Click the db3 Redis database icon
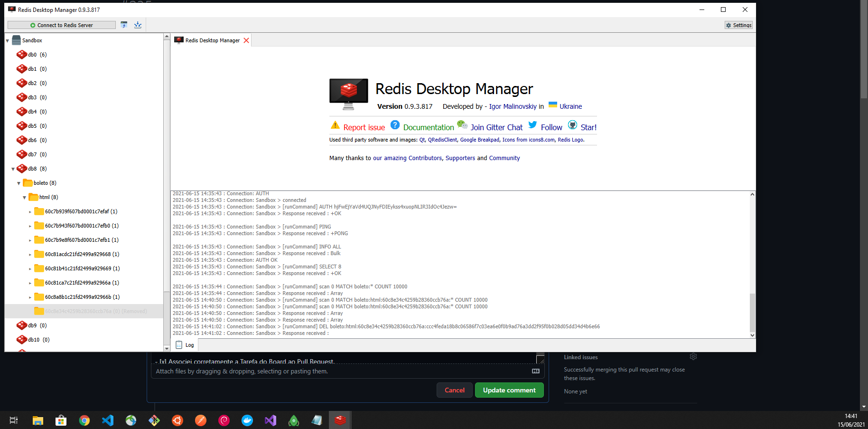Image resolution: width=868 pixels, height=429 pixels. [x=22, y=97]
